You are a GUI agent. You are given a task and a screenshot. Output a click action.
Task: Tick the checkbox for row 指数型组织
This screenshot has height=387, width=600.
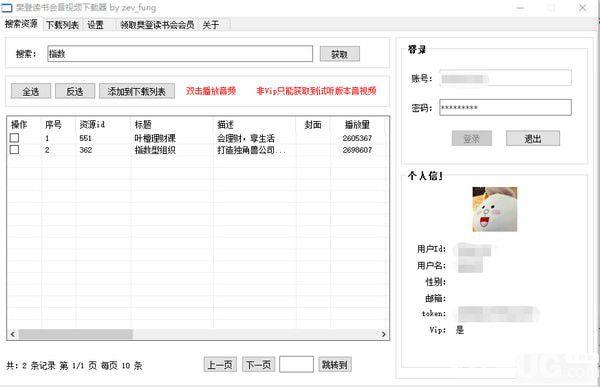coord(14,150)
